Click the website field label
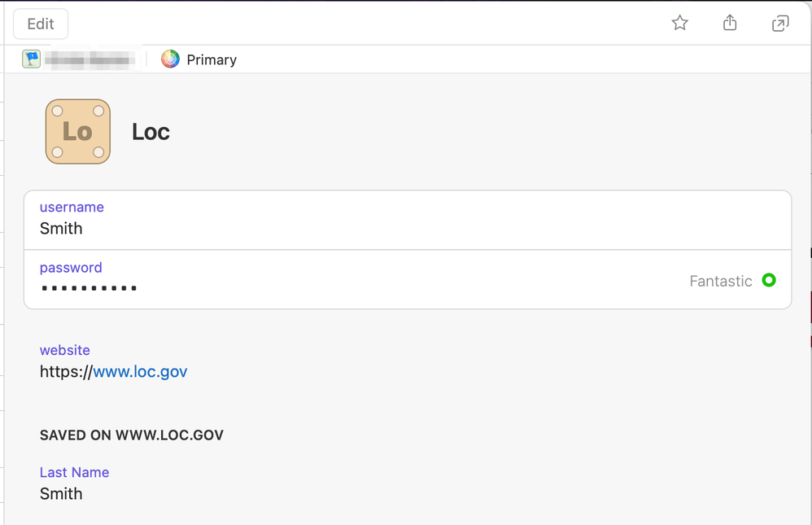This screenshot has width=812, height=525. (65, 350)
